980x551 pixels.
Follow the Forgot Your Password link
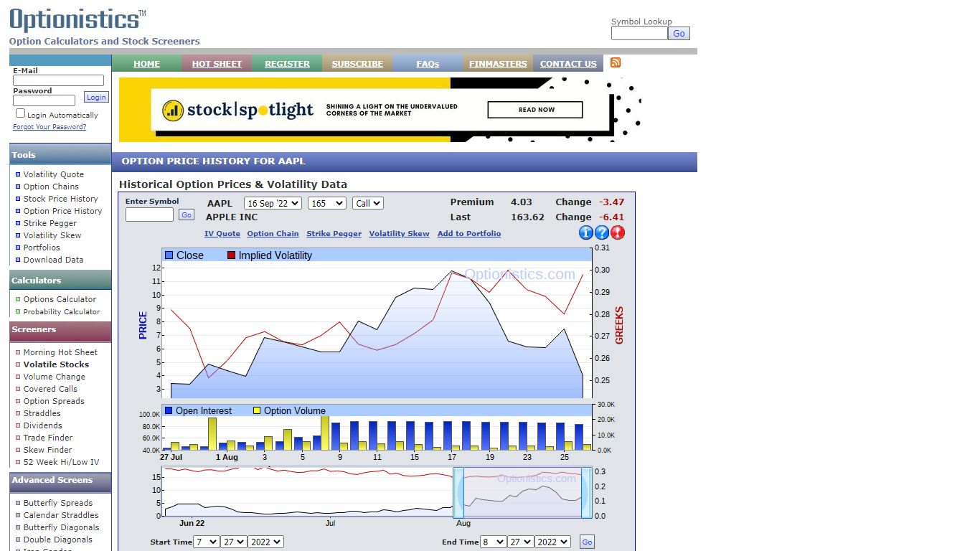coord(50,127)
